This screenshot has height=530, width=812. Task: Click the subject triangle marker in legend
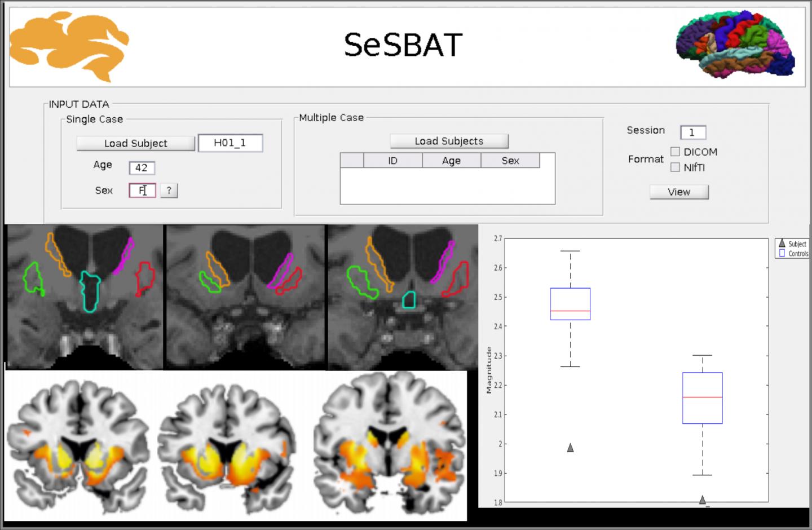[782, 244]
